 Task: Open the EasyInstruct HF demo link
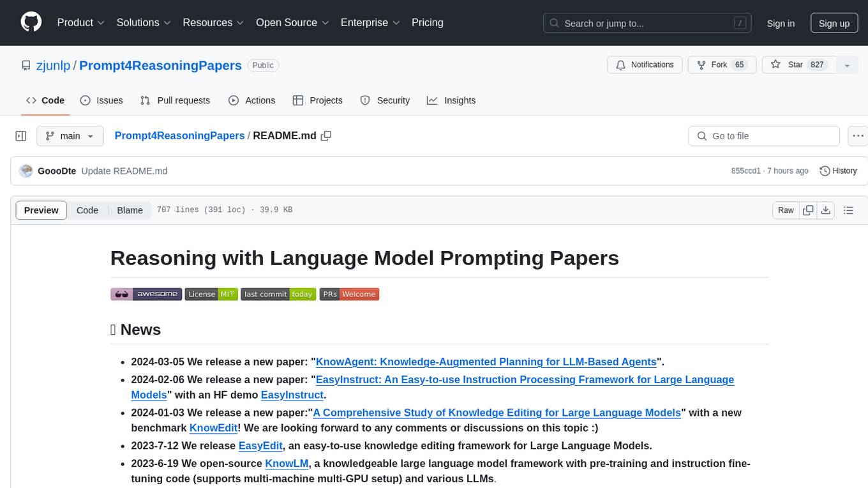[292, 395]
